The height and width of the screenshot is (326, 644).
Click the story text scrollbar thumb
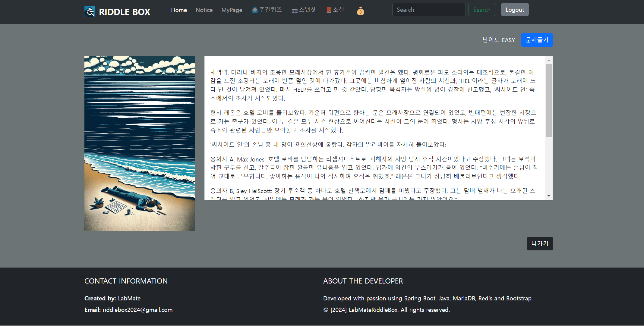coord(549,100)
